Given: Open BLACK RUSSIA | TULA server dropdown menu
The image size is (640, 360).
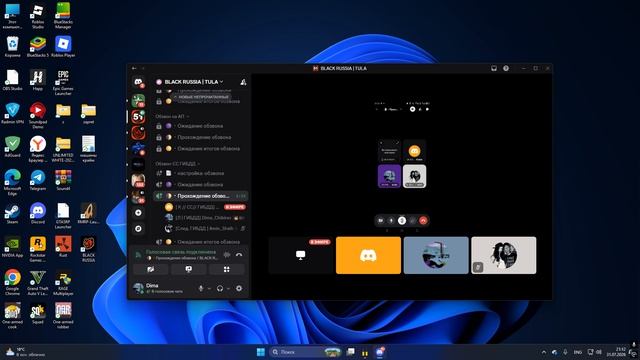Looking at the screenshot, I should click(194, 82).
